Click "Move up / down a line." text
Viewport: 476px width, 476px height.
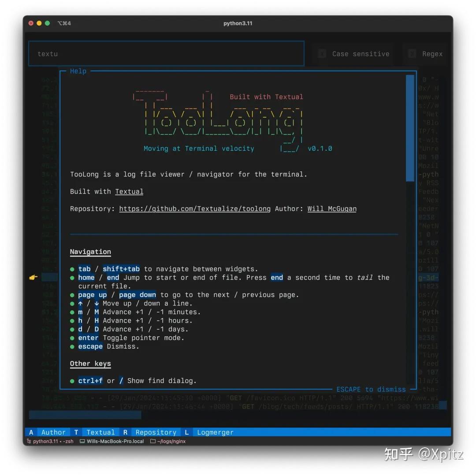[x=148, y=303]
